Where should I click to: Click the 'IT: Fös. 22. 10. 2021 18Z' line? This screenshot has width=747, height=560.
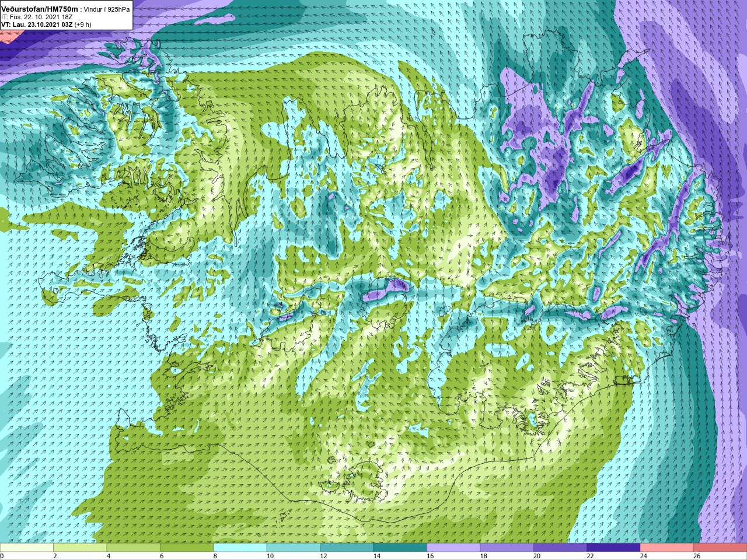(37, 17)
